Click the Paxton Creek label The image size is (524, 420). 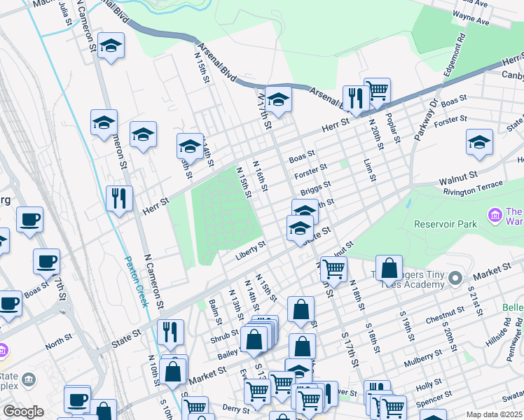pos(137,282)
